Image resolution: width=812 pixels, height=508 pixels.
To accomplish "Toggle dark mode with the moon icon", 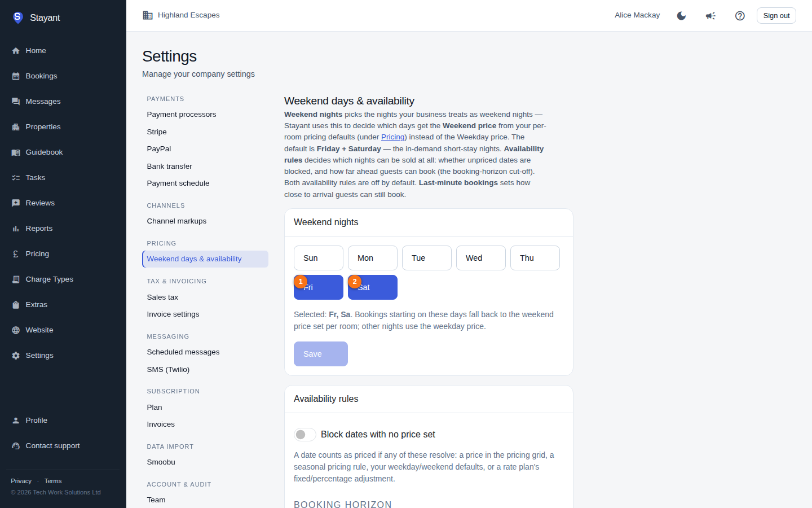I will point(681,16).
